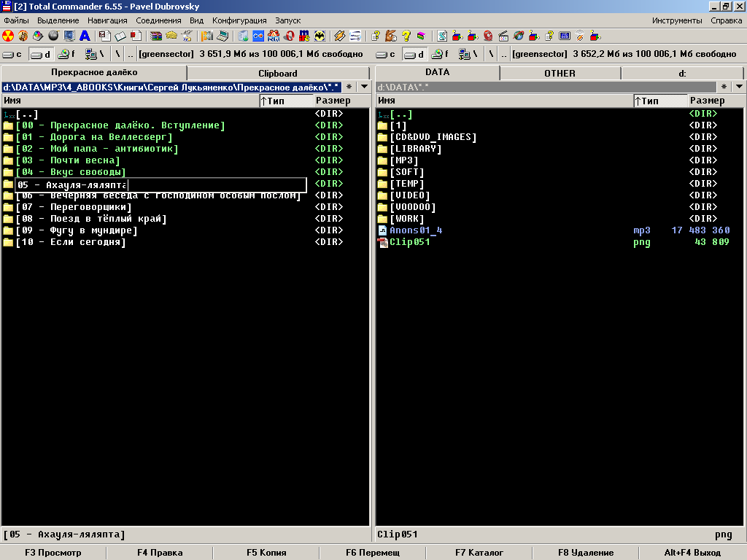The image size is (747, 560).
Task: Switch to the OTHER tab
Action: coord(560,74)
